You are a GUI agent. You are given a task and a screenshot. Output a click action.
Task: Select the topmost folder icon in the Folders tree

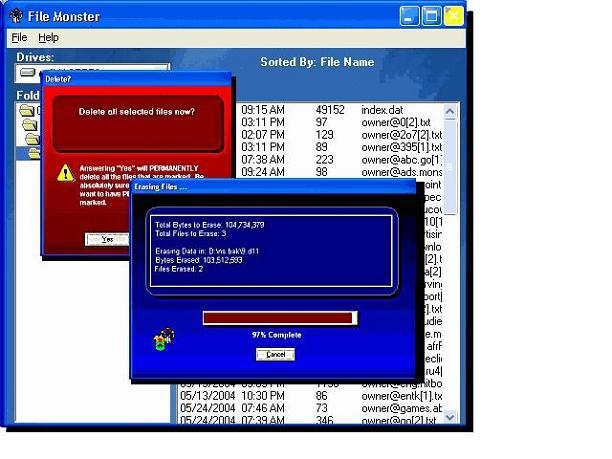27,111
